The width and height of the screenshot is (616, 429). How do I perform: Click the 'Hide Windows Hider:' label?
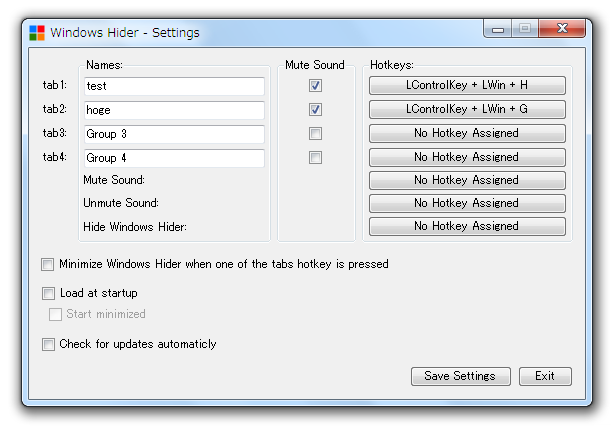tap(135, 227)
